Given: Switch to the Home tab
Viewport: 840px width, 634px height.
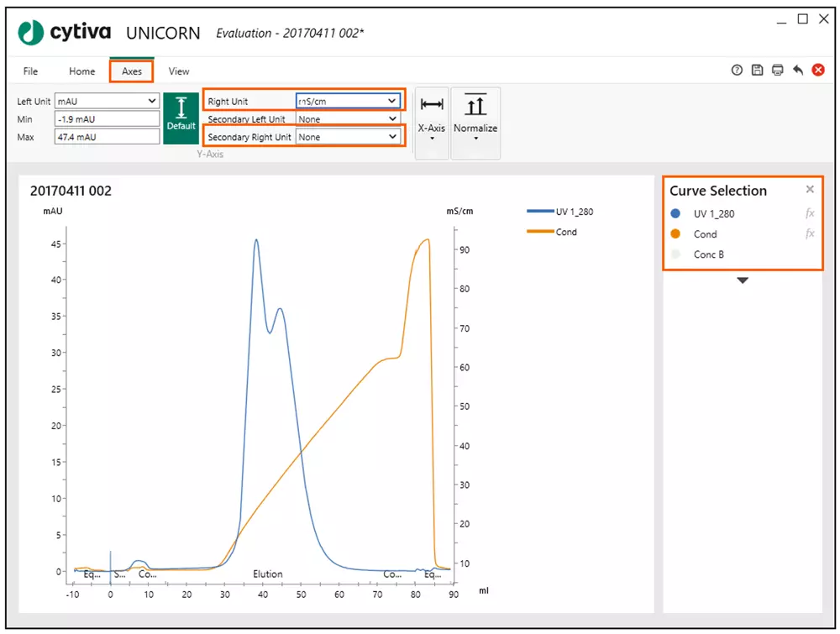Looking at the screenshot, I should (81, 71).
